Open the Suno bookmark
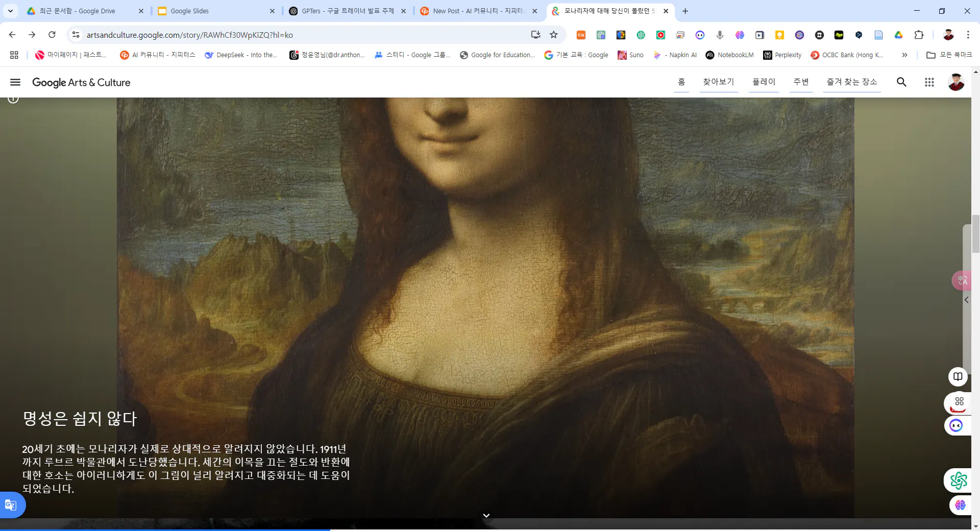 click(x=631, y=55)
